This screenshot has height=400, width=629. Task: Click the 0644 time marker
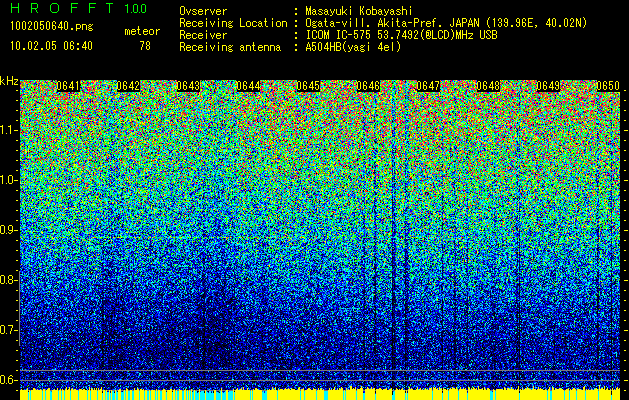pyautogui.click(x=248, y=86)
